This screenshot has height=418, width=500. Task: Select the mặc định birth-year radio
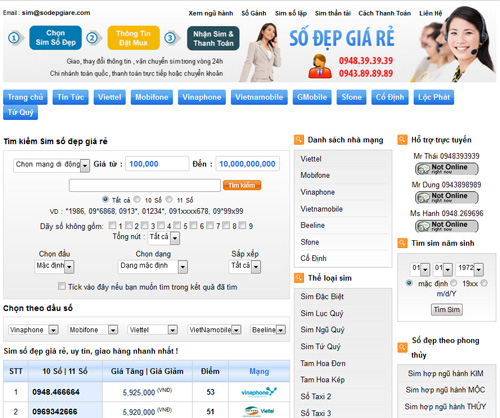click(x=409, y=283)
